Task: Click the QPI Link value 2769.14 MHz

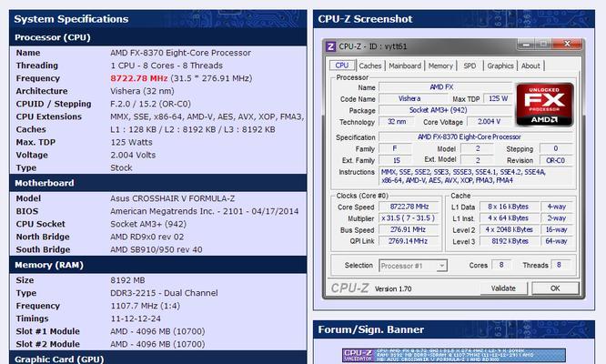Action: (409, 241)
